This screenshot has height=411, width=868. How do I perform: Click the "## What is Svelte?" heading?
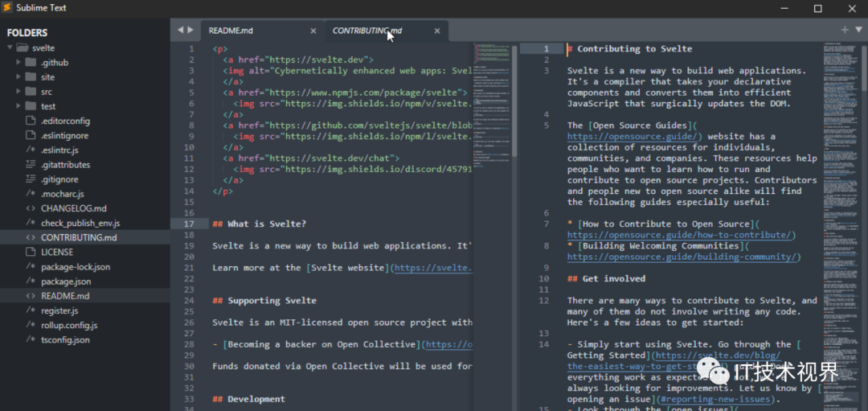pos(259,224)
